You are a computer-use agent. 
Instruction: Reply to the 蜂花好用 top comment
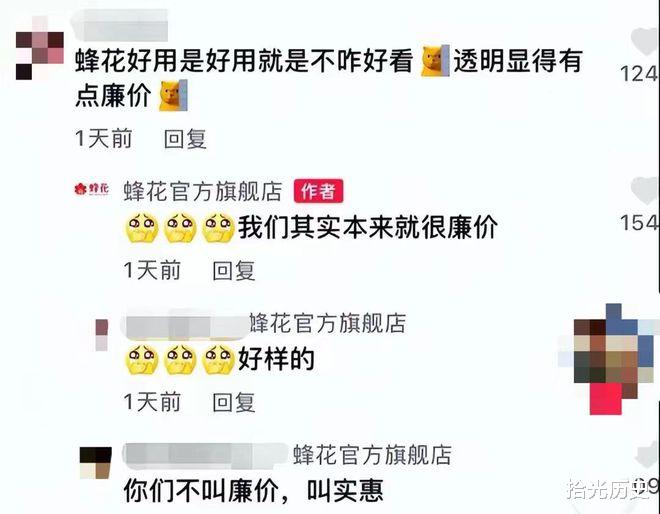185,139
